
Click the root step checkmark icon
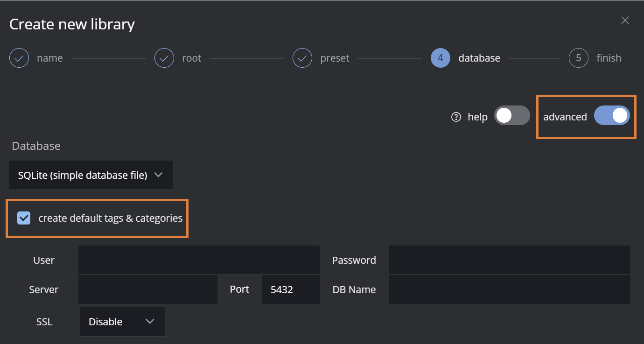click(x=164, y=58)
